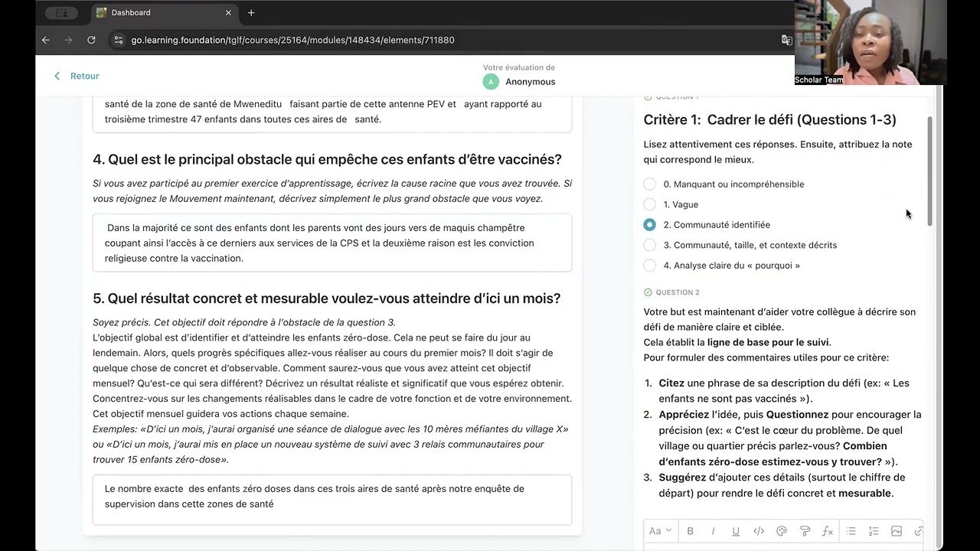
Task: Select rating '1. Vague'
Action: [649, 204]
